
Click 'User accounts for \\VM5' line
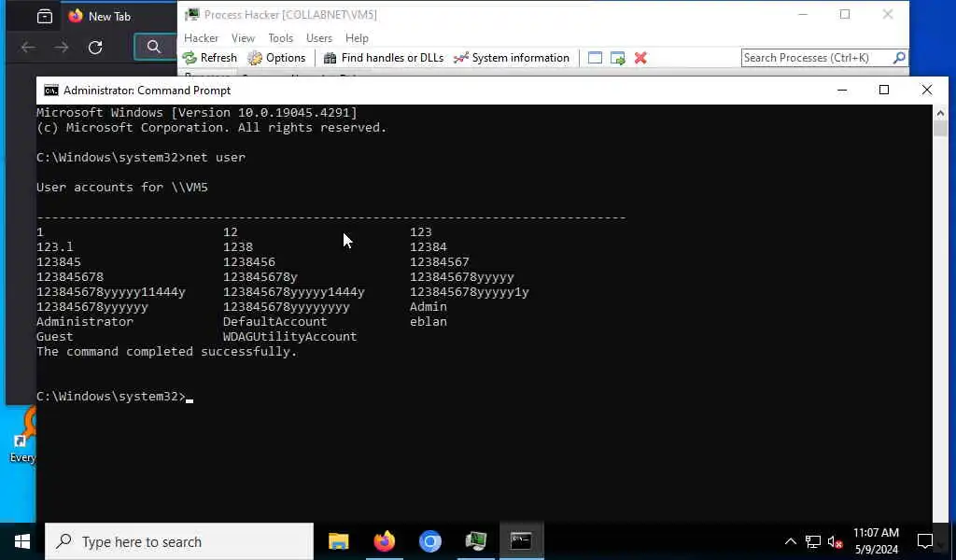tap(122, 187)
